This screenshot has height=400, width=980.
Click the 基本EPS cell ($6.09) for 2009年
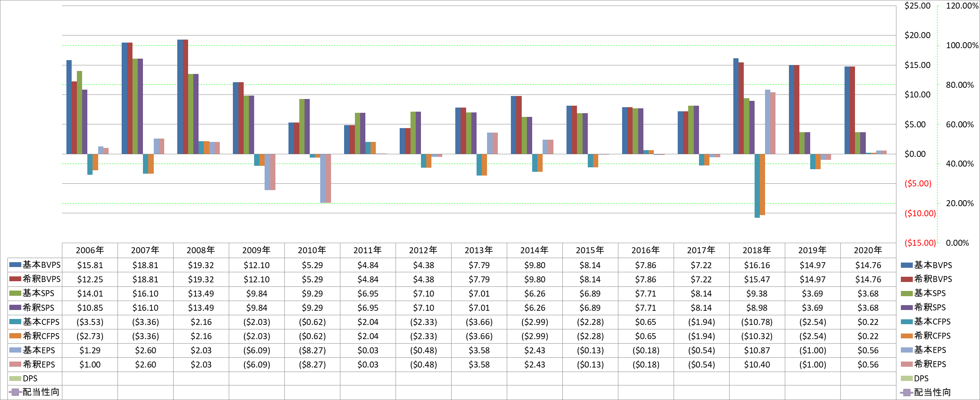[256, 350]
